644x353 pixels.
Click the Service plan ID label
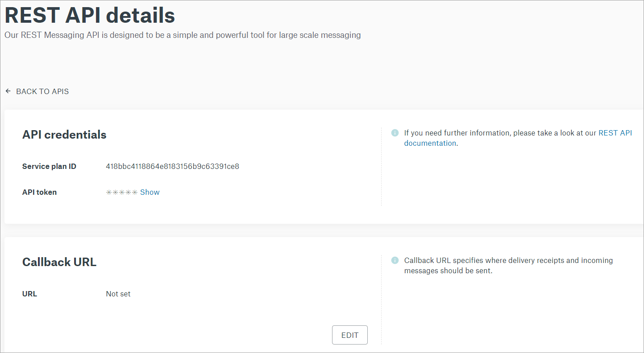pos(49,167)
